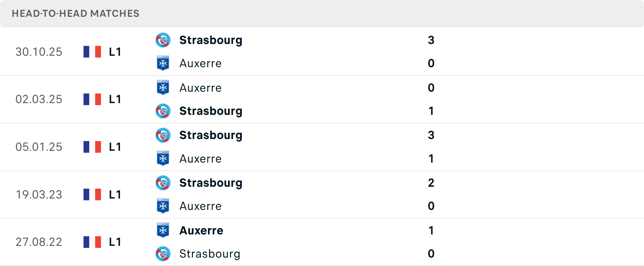Click the French flag beside the 19.03.23 date

pyautogui.click(x=92, y=194)
